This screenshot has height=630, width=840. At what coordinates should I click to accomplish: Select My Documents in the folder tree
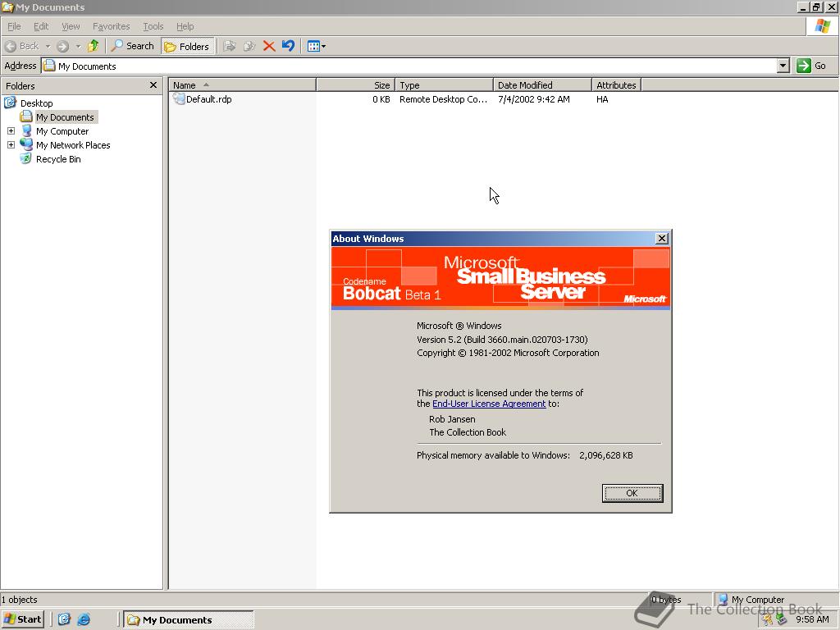(x=65, y=116)
